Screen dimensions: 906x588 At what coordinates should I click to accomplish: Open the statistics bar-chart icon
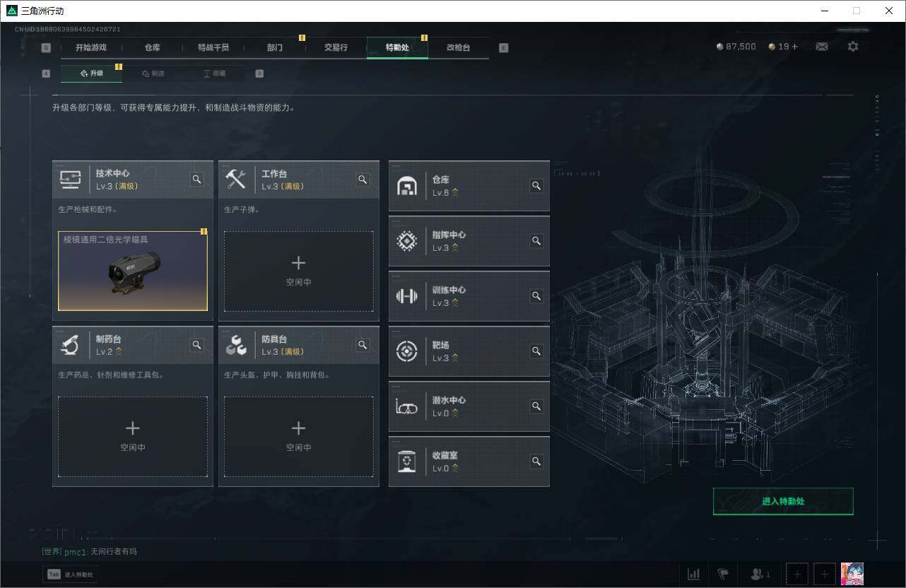[694, 574]
